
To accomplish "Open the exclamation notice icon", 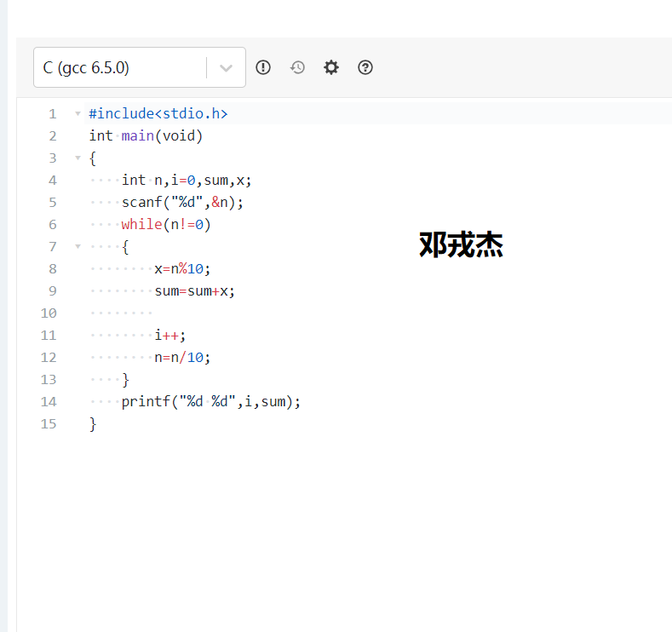I will tap(262, 67).
